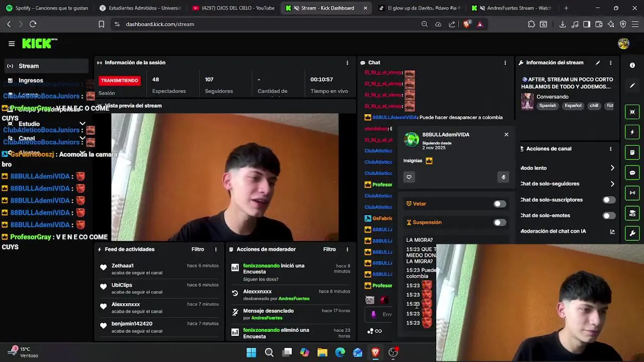The image size is (644, 362).
Task: Click benjamin142420 in activity feed
Action: point(132,324)
